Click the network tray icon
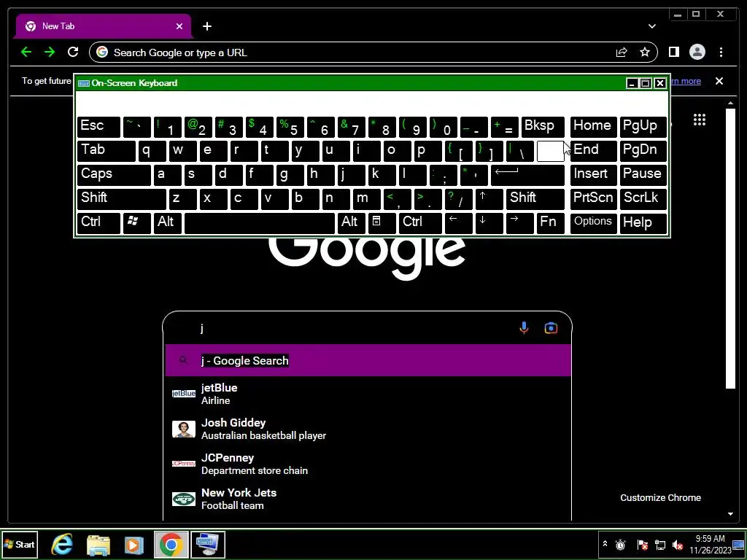The width and height of the screenshot is (747, 560). click(659, 544)
